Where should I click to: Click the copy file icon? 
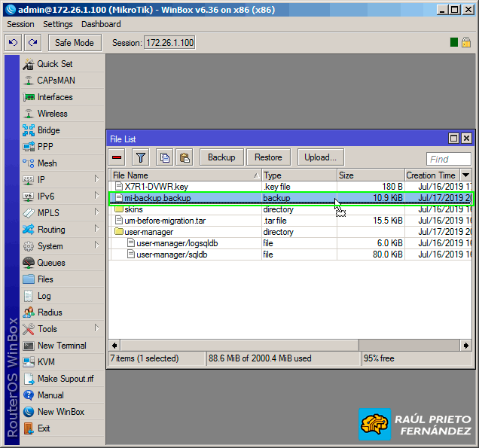point(164,157)
